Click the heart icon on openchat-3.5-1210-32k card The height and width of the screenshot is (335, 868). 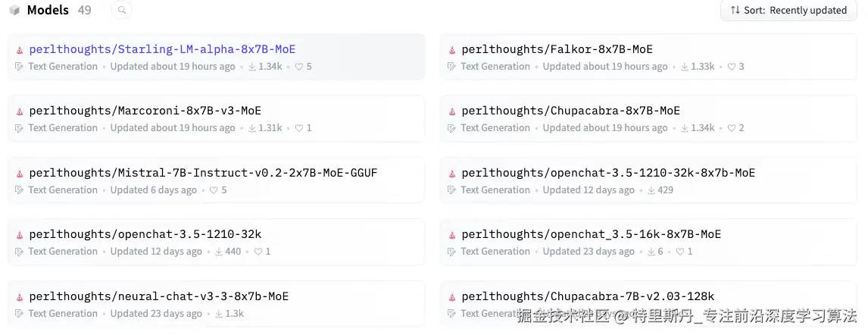(258, 252)
